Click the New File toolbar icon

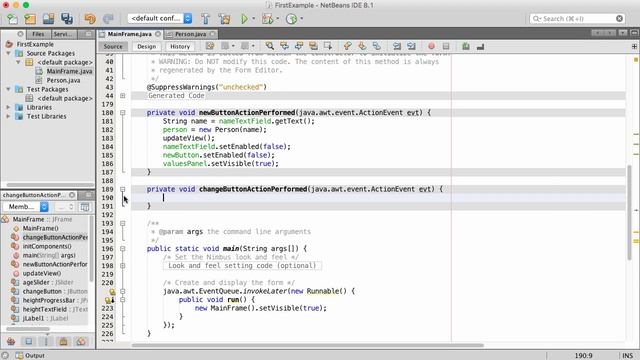(12, 19)
